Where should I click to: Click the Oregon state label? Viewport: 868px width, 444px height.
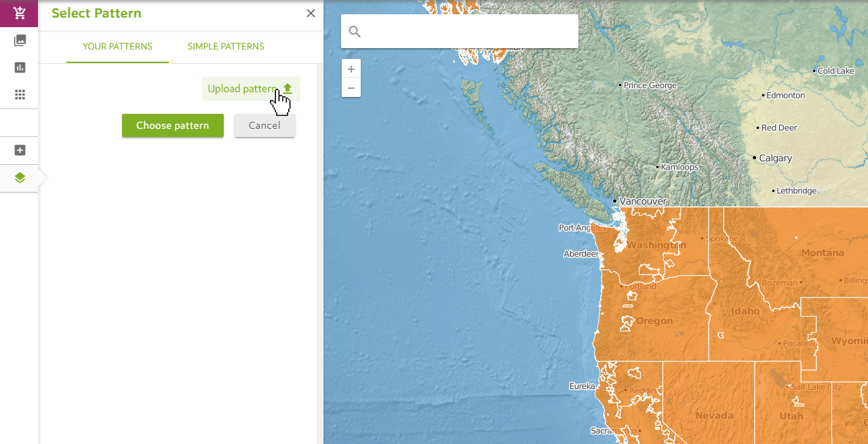pos(654,321)
